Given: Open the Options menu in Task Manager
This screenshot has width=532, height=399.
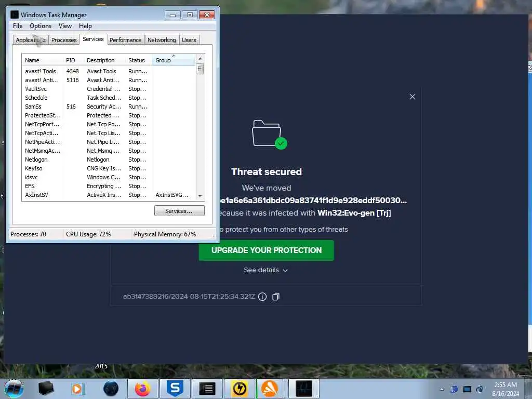Looking at the screenshot, I should tap(41, 26).
